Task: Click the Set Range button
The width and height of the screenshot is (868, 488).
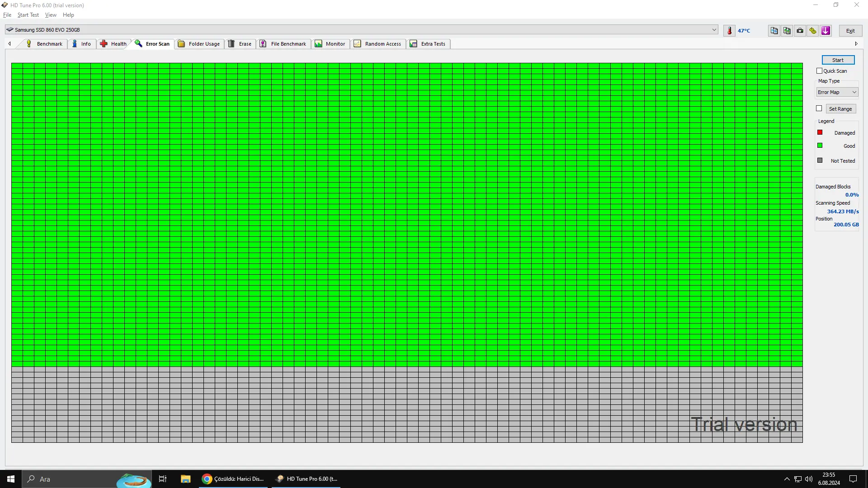Action: 840,109
